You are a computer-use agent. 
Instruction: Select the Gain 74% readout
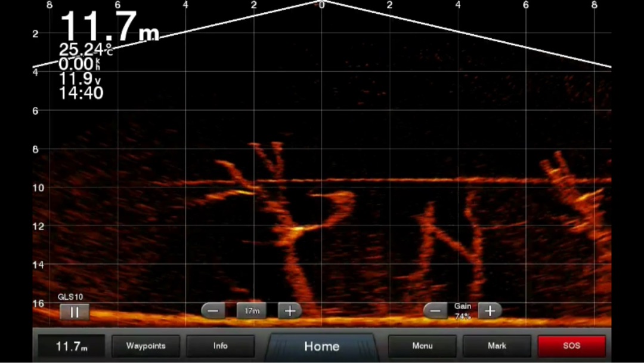click(463, 311)
